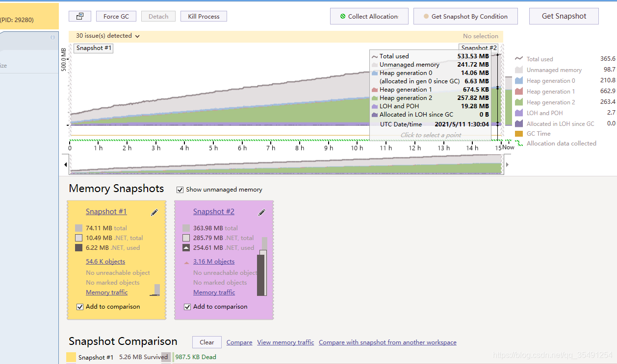Click the 5.26 MB Survived text

click(144, 357)
